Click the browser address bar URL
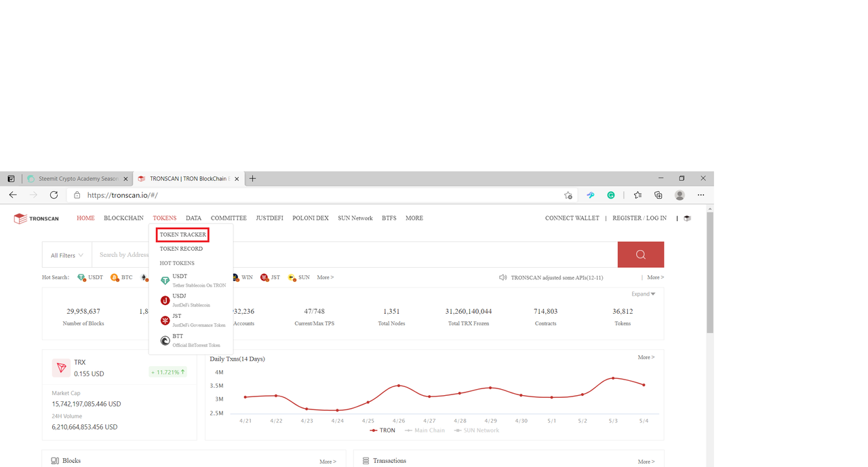Image resolution: width=868 pixels, height=467 pixels. click(x=122, y=195)
